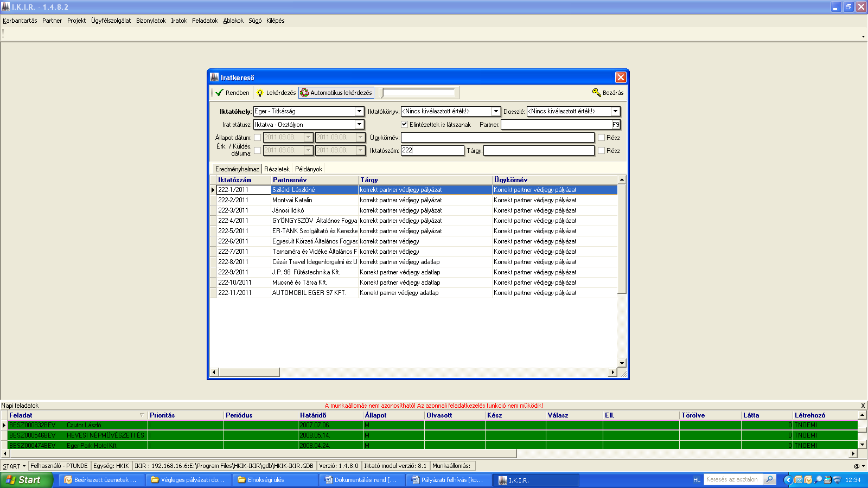
Task: Switch to the Példányok tab
Action: tap(309, 169)
